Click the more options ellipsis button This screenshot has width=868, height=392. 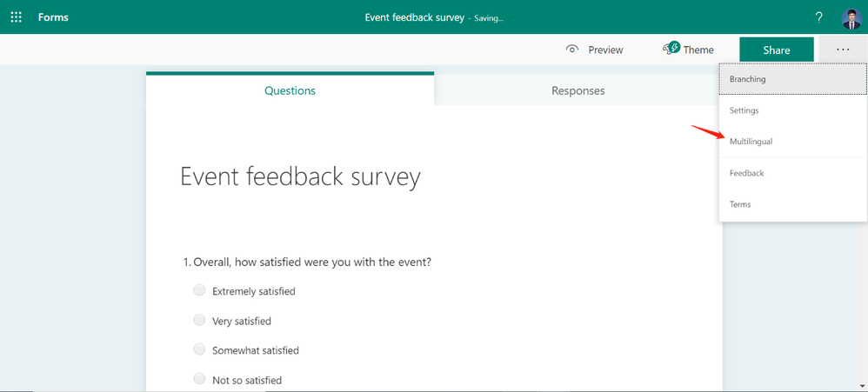pyautogui.click(x=843, y=50)
